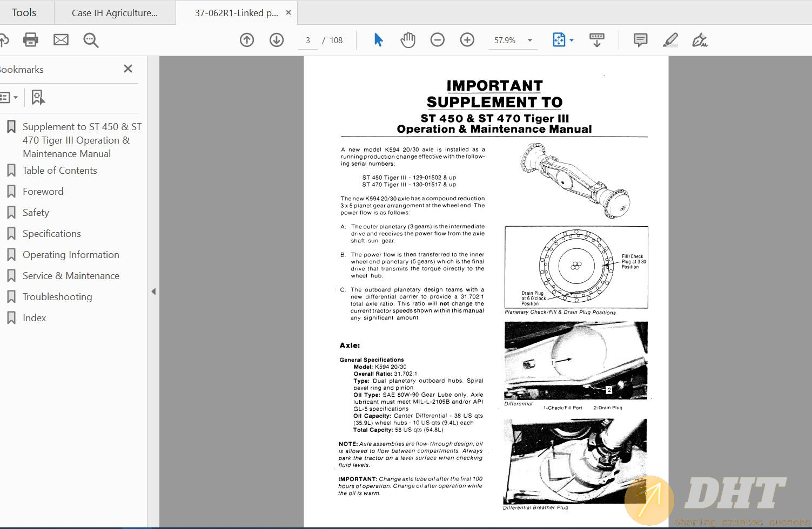Jump to the Troubleshooting bookmark

coord(57,297)
